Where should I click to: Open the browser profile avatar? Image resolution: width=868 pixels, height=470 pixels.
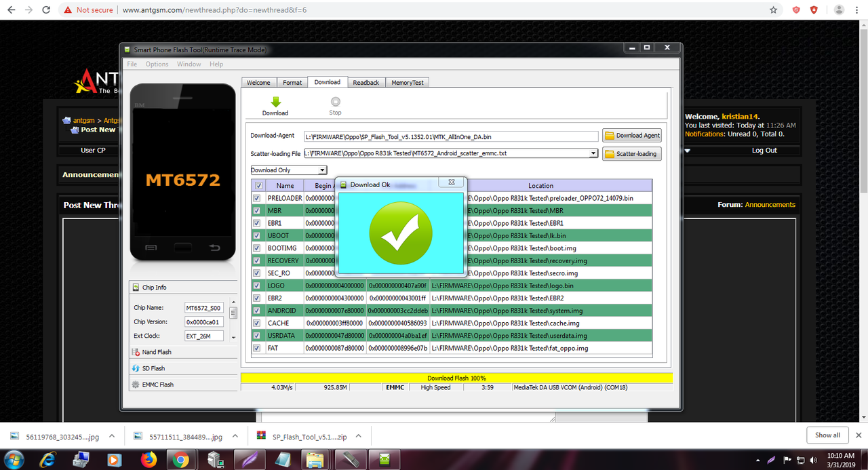click(839, 10)
